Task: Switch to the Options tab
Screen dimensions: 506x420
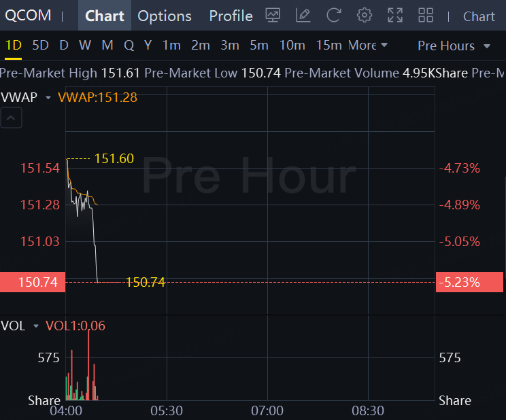Action: pyautogui.click(x=165, y=16)
